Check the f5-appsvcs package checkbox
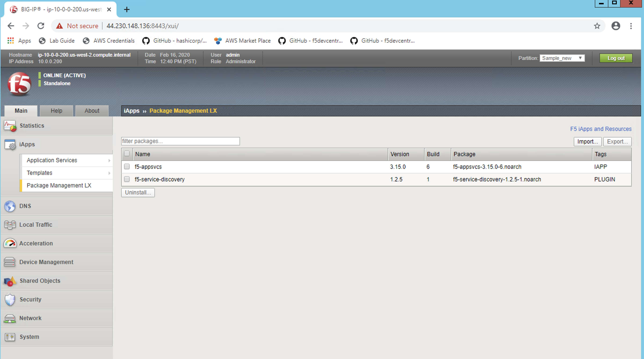644x359 pixels. [127, 167]
